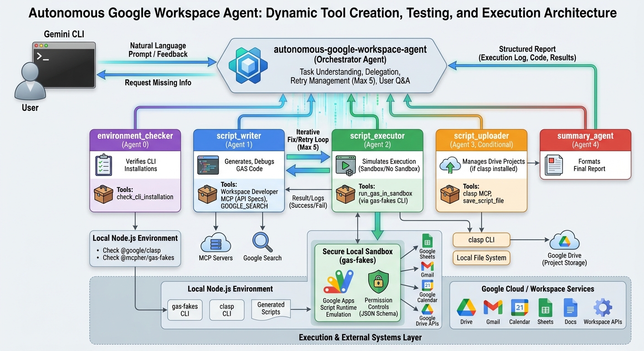Select the Workspace APIs gear icon

602,308
